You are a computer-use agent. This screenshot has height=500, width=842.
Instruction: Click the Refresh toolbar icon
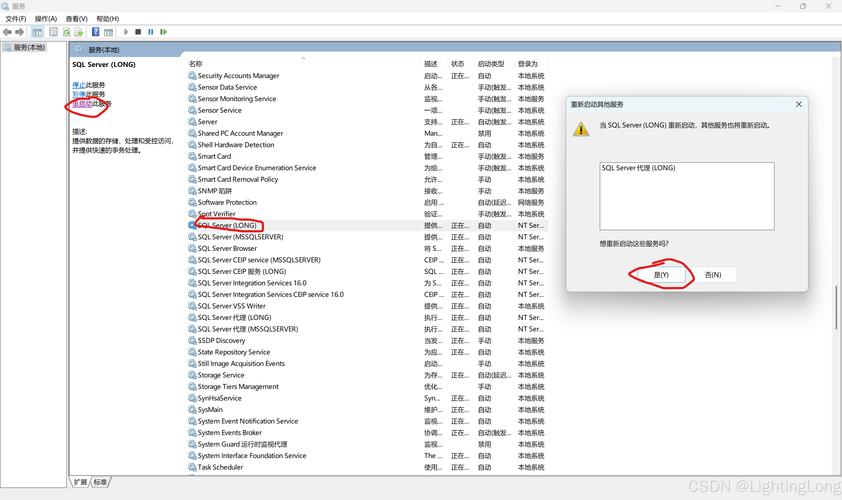pyautogui.click(x=67, y=32)
